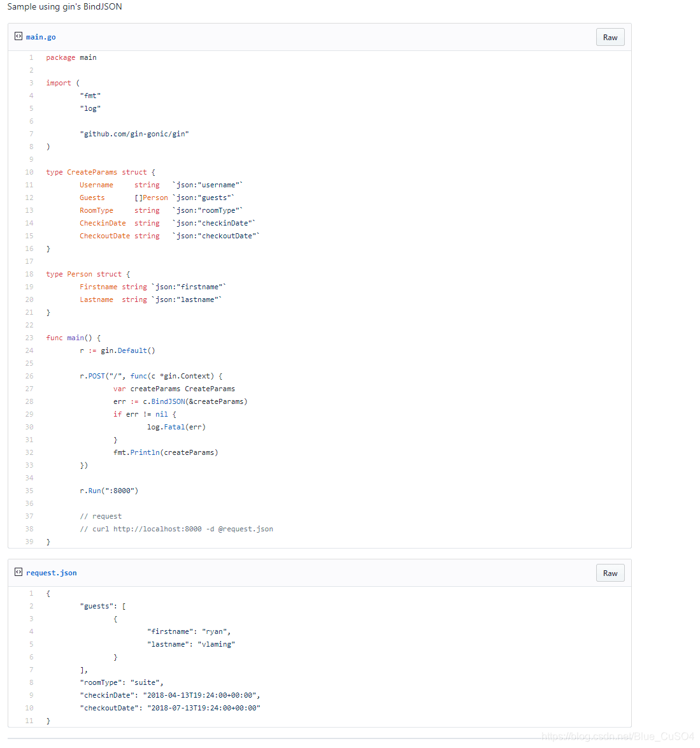Click line number 28 in main.go
The height and width of the screenshot is (748, 700).
(29, 401)
